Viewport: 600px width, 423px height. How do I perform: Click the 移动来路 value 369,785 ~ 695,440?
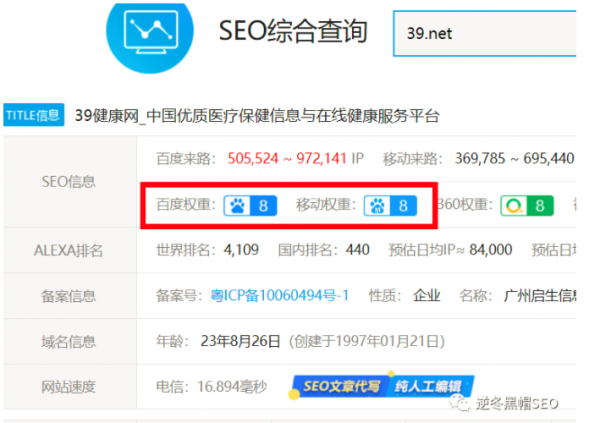coord(514,158)
